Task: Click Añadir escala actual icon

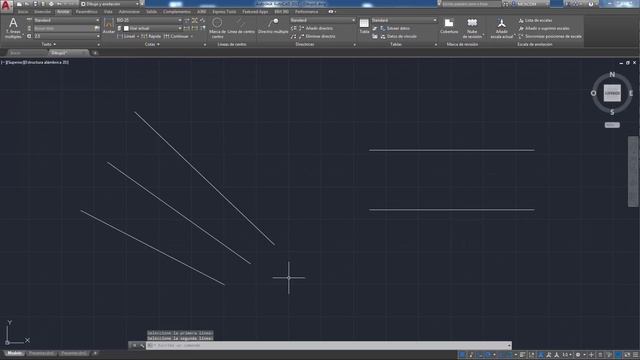Action: 501,28
